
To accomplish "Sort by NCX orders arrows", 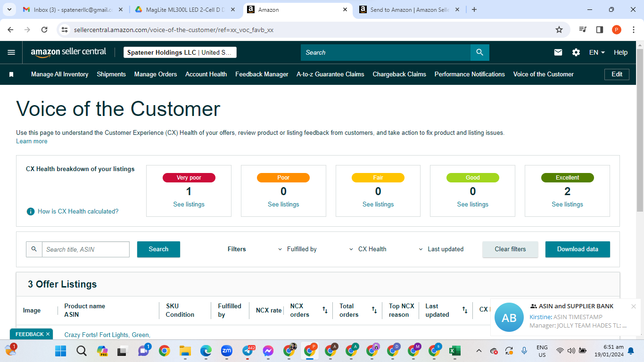I will pos(325,310).
